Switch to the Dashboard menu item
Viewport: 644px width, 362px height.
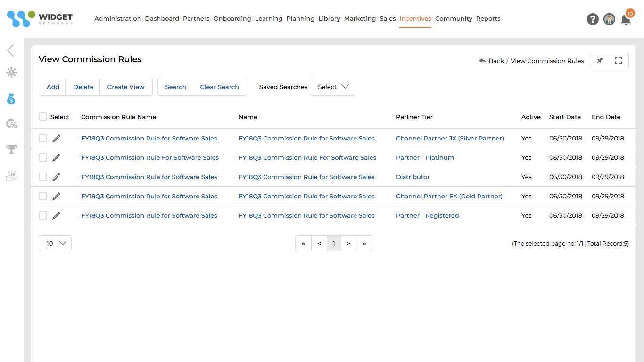162,18
